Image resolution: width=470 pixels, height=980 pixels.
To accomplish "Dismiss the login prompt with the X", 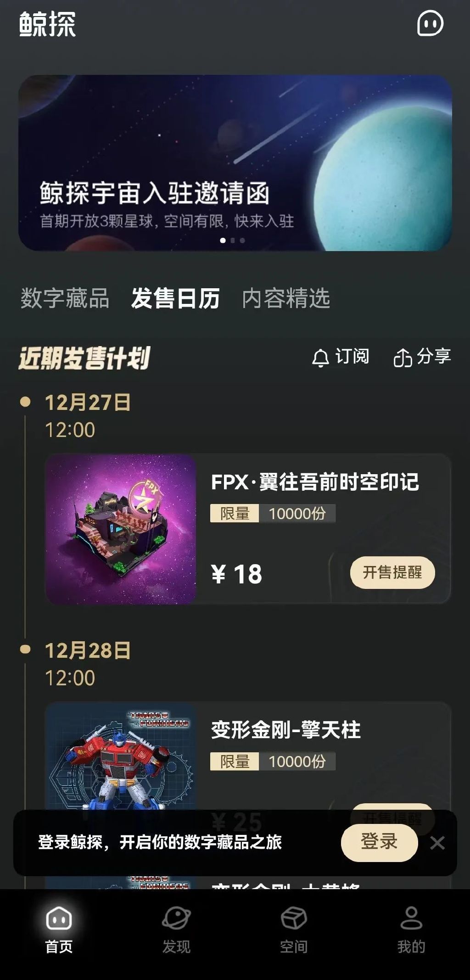I will [437, 843].
